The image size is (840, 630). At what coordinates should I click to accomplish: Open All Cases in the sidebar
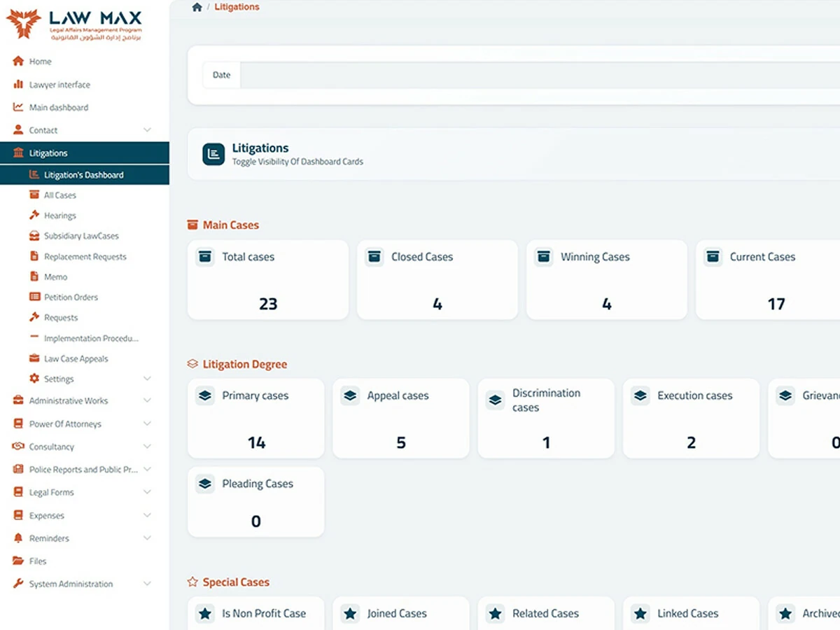[x=60, y=195]
